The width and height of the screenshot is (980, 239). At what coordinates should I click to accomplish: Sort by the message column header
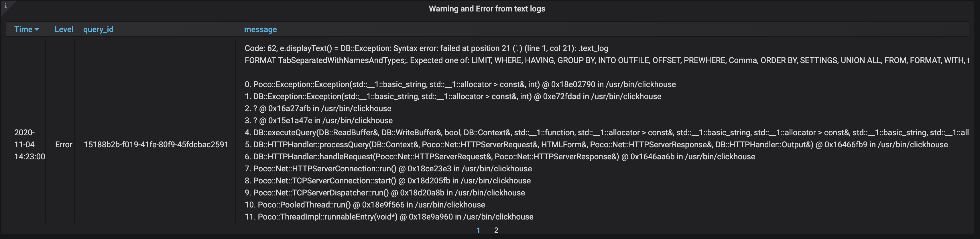(x=260, y=29)
